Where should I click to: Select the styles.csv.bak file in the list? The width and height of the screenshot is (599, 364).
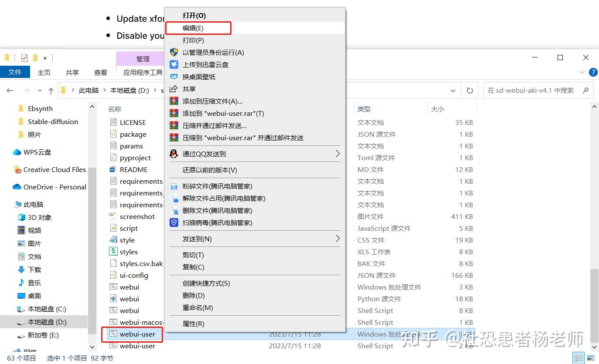point(142,263)
